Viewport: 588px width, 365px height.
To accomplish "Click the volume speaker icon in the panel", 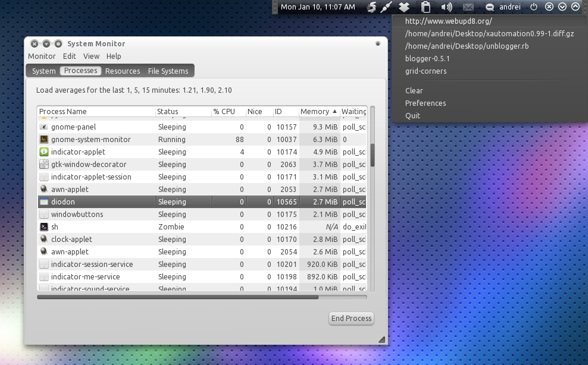I will 446,7.
